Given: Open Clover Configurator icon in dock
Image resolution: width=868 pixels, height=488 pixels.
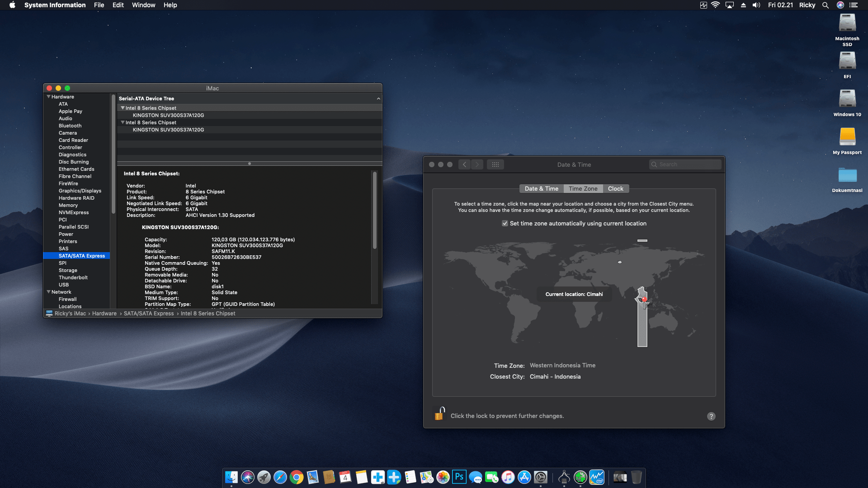Looking at the screenshot, I should pyautogui.click(x=580, y=477).
